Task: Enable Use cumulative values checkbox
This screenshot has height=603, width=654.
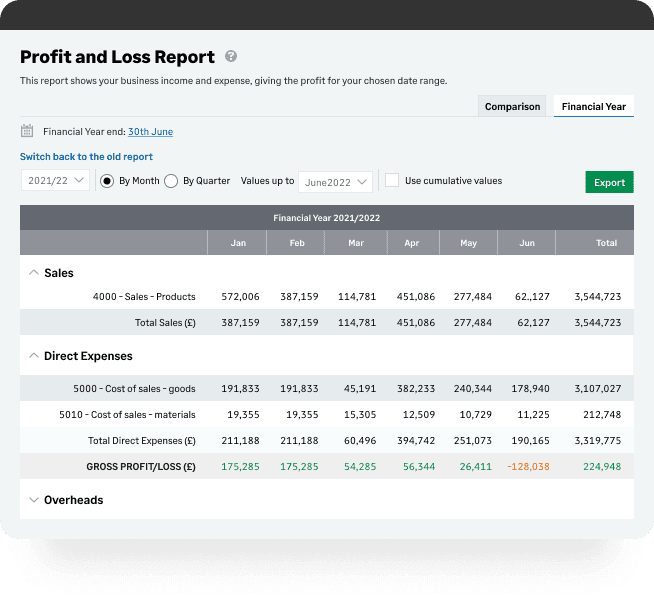Action: pyautogui.click(x=392, y=181)
